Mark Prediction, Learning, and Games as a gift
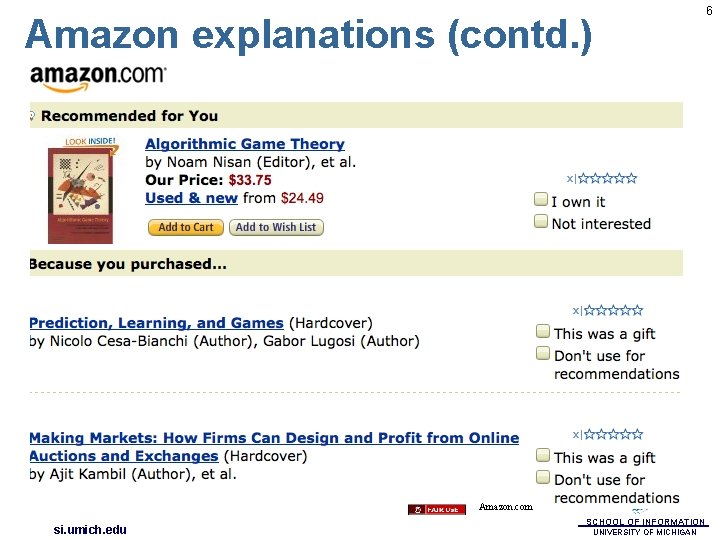The height and width of the screenshot is (540, 720). [543, 331]
